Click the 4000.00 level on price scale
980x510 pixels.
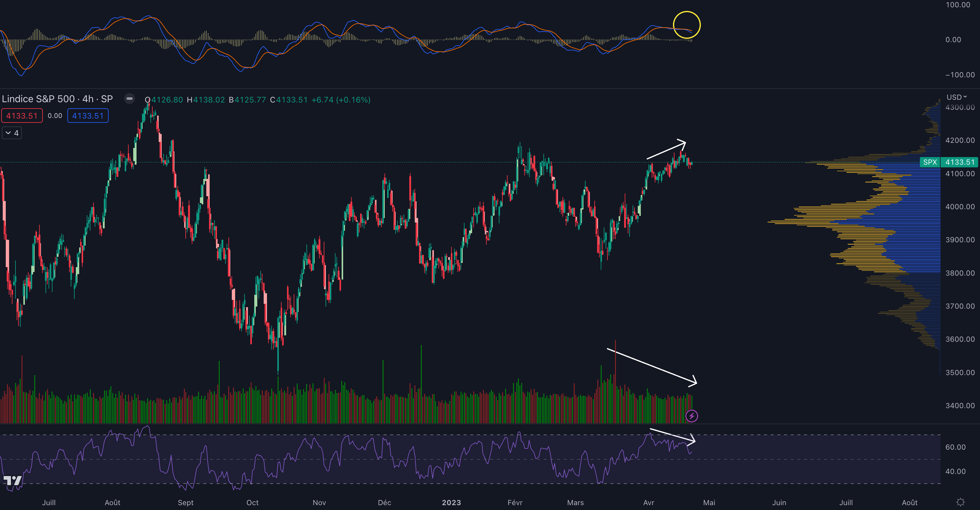(960, 206)
